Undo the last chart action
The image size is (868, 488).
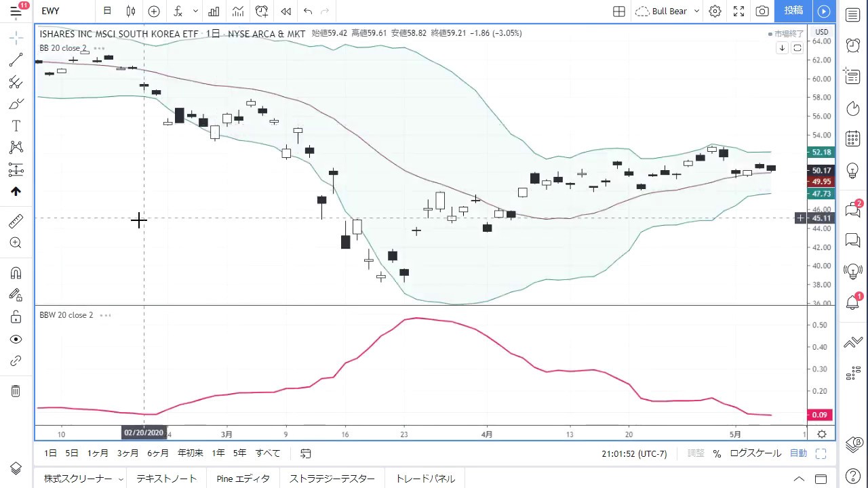308,11
